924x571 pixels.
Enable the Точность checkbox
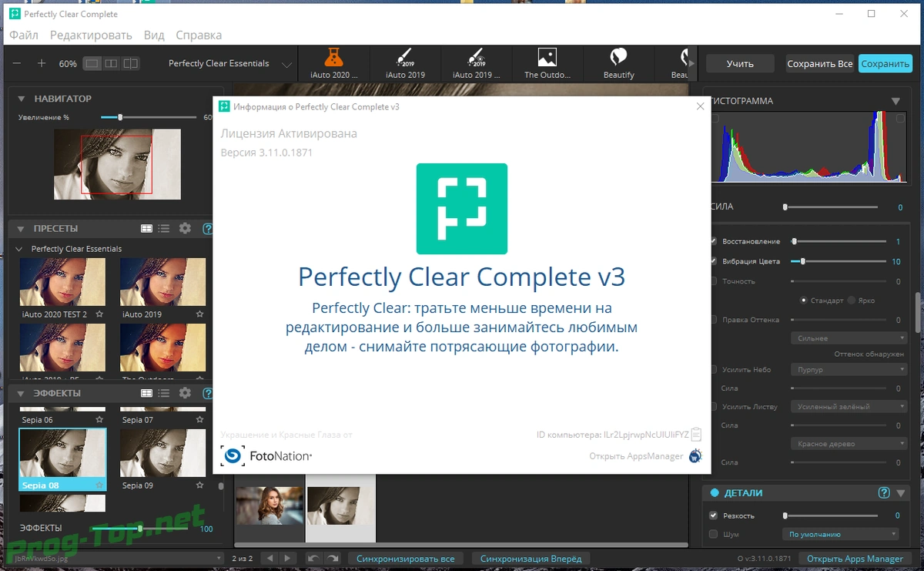[713, 281]
